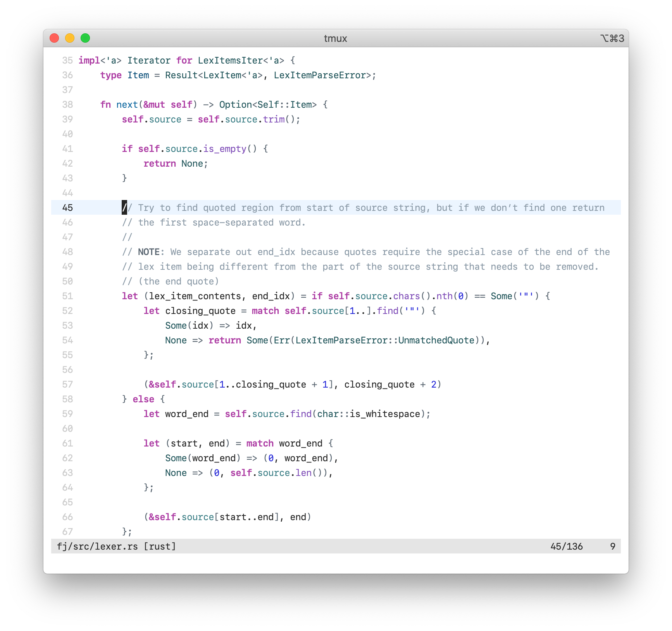
Task: Click the tmux window title text
Action: 335,38
